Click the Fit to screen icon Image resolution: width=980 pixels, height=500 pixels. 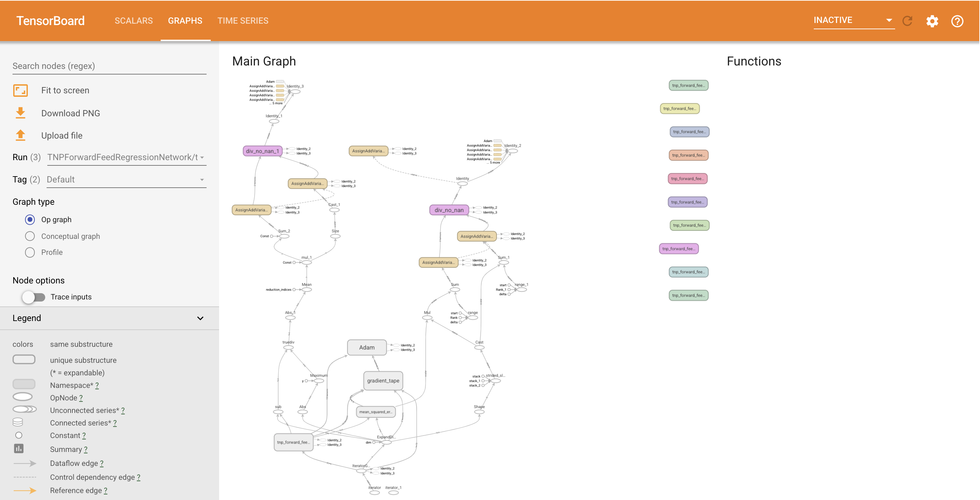point(21,90)
